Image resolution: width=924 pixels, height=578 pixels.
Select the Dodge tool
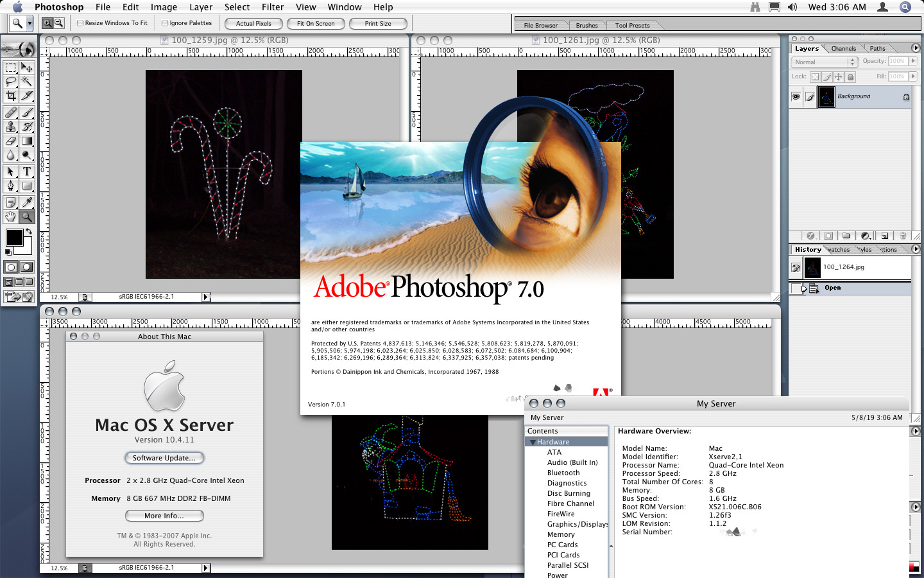click(x=26, y=155)
